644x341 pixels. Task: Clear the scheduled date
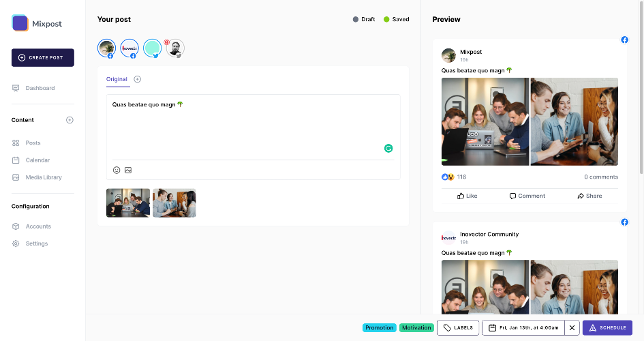point(572,328)
